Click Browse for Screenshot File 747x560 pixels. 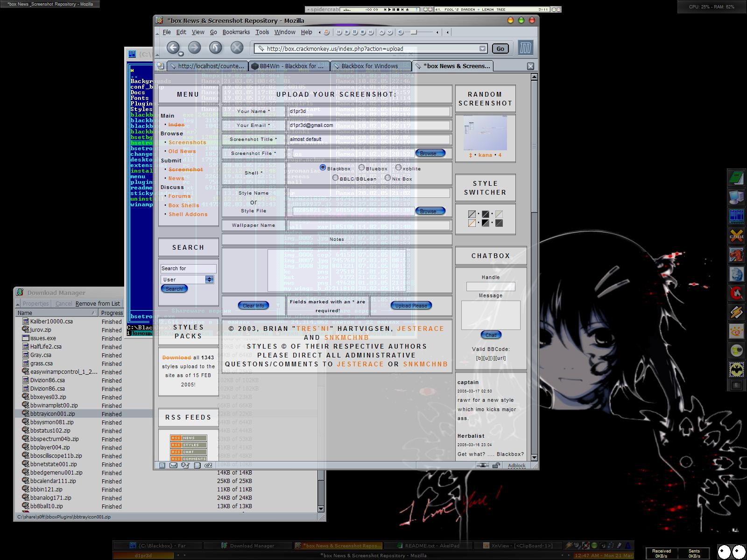(x=430, y=153)
